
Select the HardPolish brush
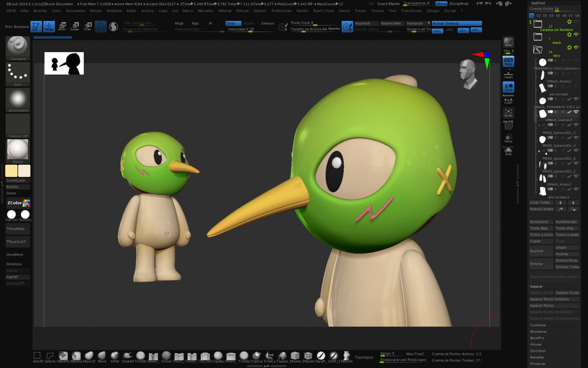[321, 357]
